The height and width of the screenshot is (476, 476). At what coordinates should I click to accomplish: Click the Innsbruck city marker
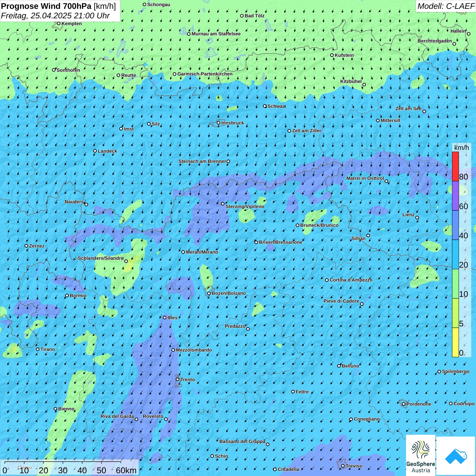pos(219,123)
